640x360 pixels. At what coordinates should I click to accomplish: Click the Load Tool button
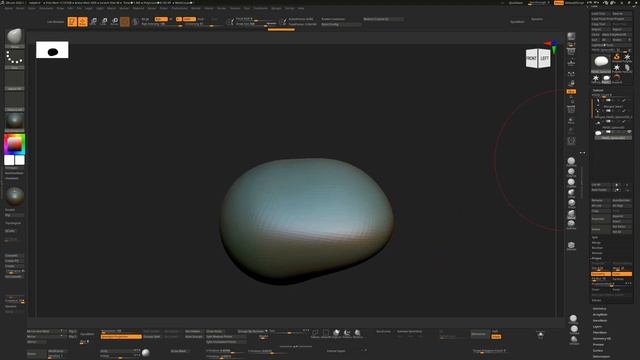601,13
